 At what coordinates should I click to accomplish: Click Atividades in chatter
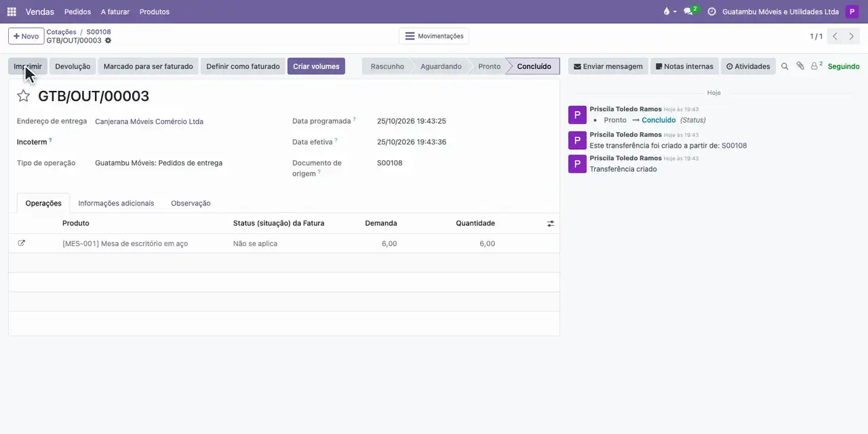point(748,66)
